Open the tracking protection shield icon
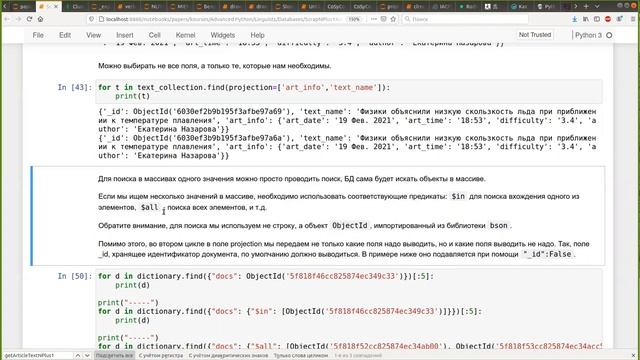Viewport: 640px width, 360px height. coord(91,19)
